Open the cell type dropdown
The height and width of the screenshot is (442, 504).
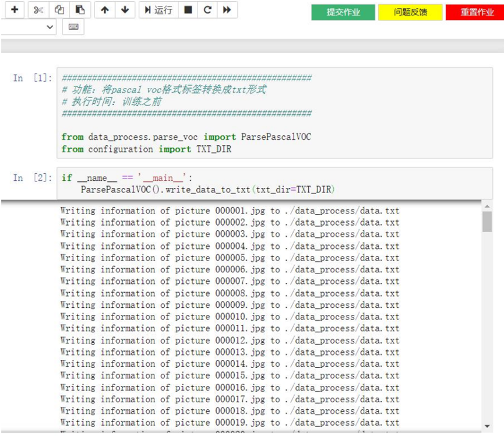[29, 27]
